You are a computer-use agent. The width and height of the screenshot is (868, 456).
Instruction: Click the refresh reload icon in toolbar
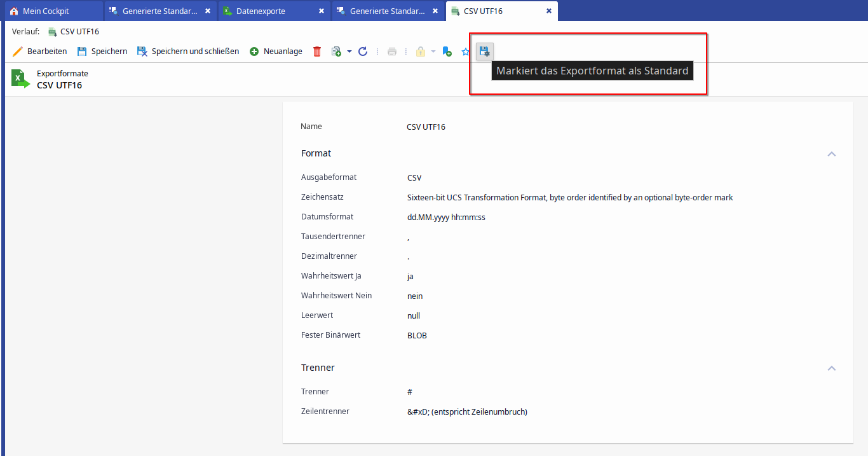(363, 52)
